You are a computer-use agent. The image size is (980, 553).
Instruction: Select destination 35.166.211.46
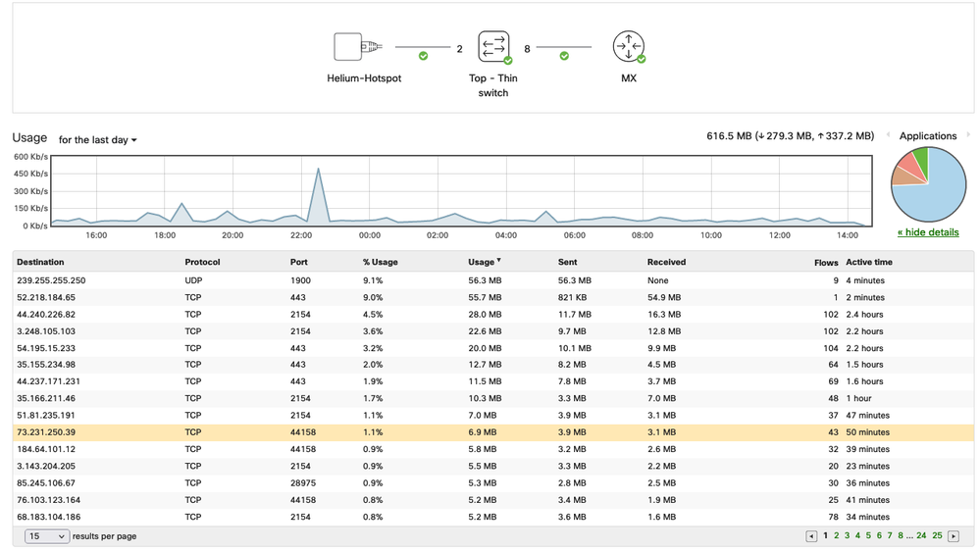pyautogui.click(x=46, y=398)
